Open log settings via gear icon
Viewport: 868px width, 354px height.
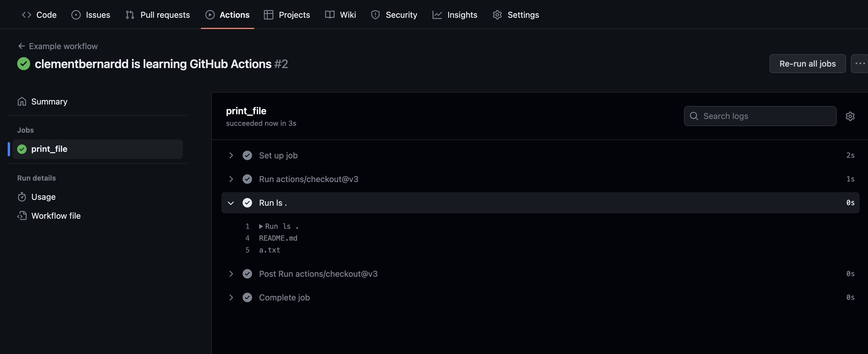[x=851, y=116]
